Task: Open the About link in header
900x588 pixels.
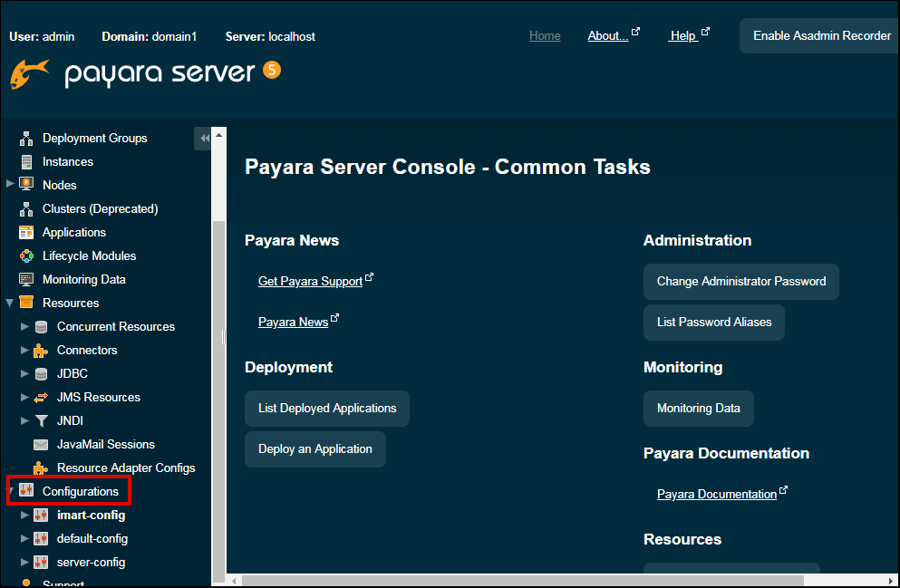Action: (x=607, y=36)
